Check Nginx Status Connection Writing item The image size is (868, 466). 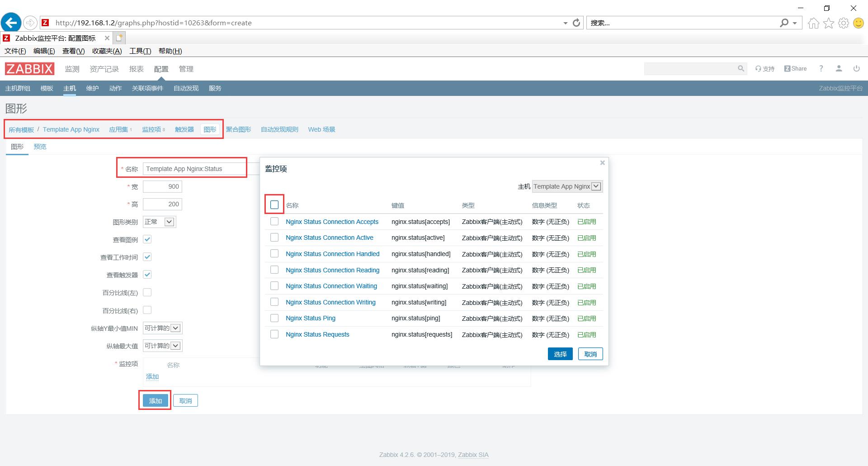pos(274,302)
